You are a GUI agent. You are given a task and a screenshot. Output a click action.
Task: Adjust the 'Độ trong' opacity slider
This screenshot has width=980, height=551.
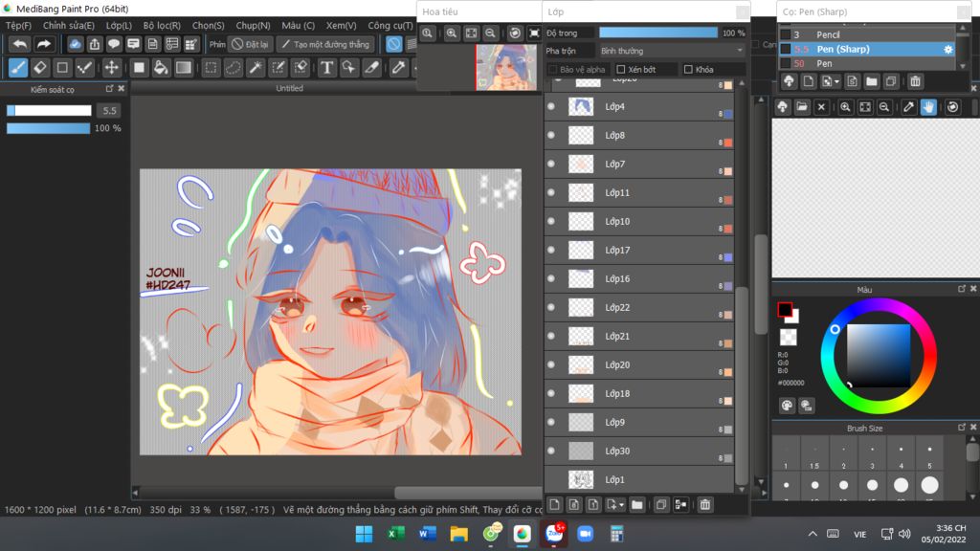click(658, 33)
